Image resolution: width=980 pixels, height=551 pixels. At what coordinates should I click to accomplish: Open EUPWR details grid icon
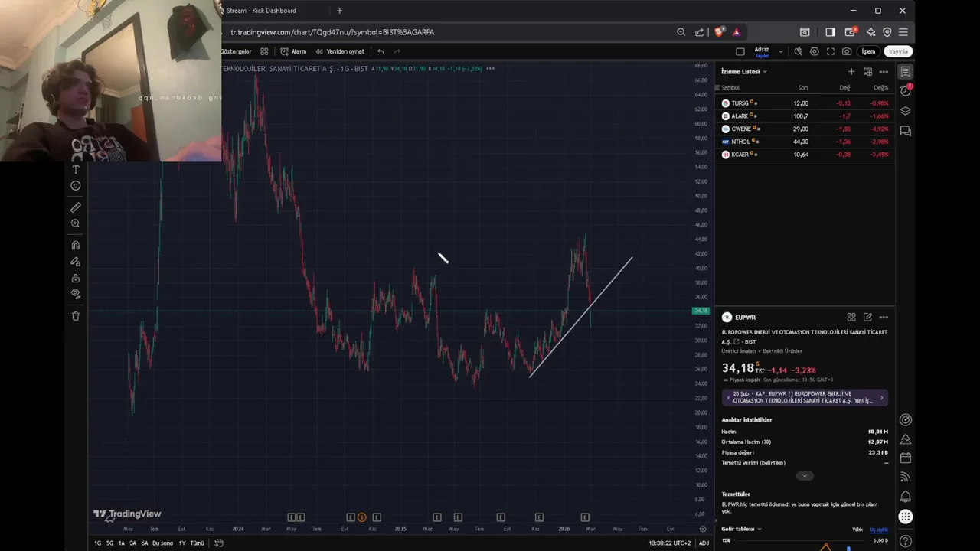851,317
